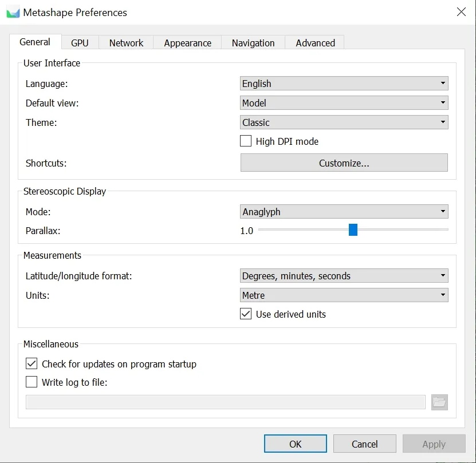Click the folder browse icon for log file
The image size is (476, 463).
tap(439, 402)
